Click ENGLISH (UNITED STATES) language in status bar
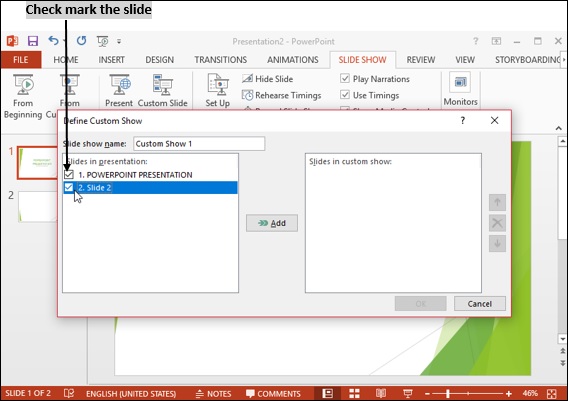 131,394
